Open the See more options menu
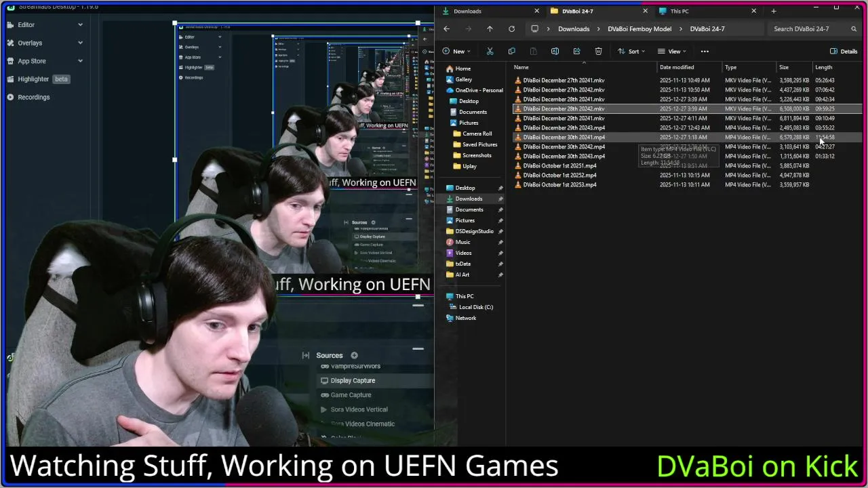 [x=705, y=52]
